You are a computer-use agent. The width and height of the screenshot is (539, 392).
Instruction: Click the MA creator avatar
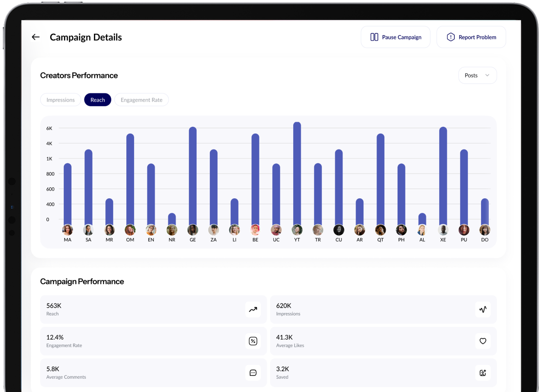coord(67,230)
